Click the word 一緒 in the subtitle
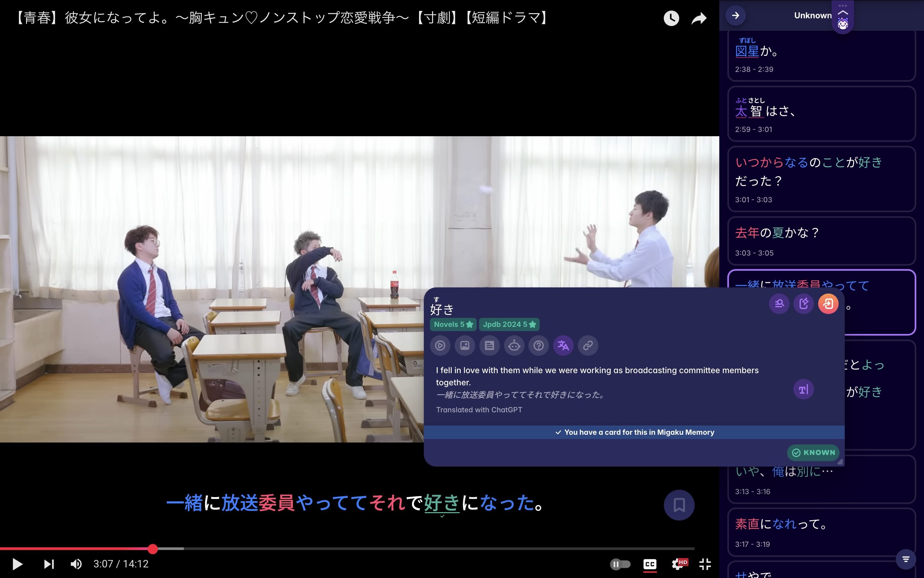Screen dimensions: 924x578 click(184, 503)
